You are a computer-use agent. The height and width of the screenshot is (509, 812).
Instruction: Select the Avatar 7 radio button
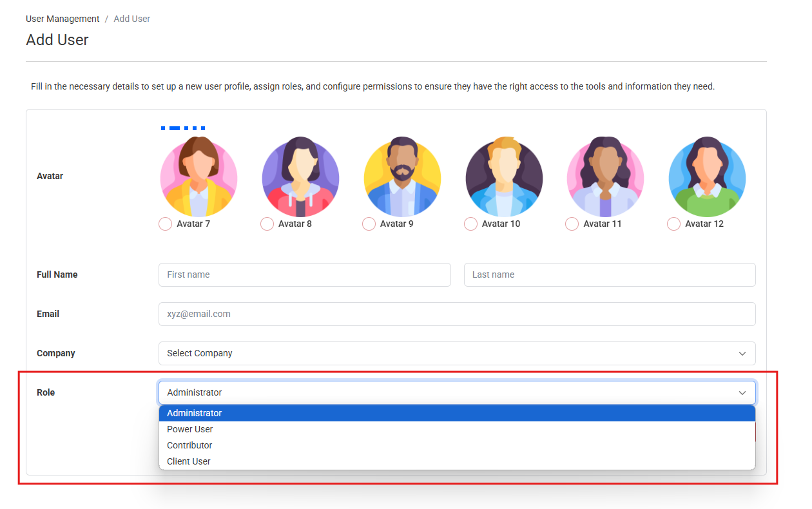[165, 224]
